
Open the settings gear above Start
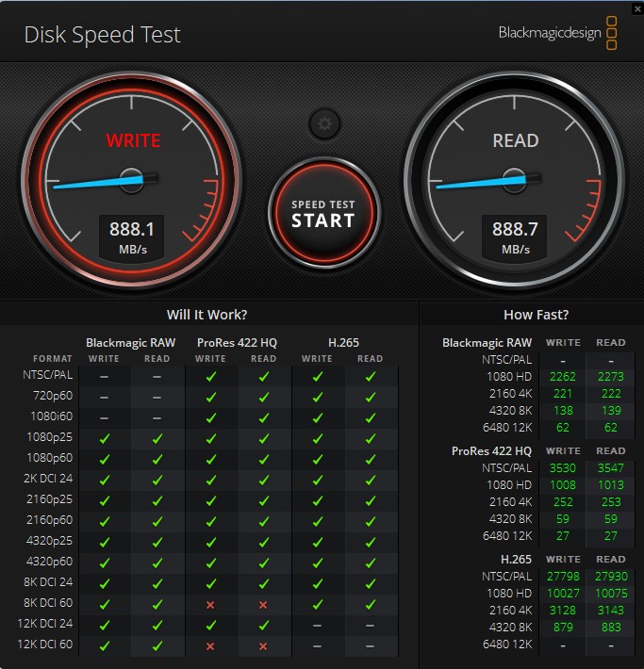click(x=324, y=122)
